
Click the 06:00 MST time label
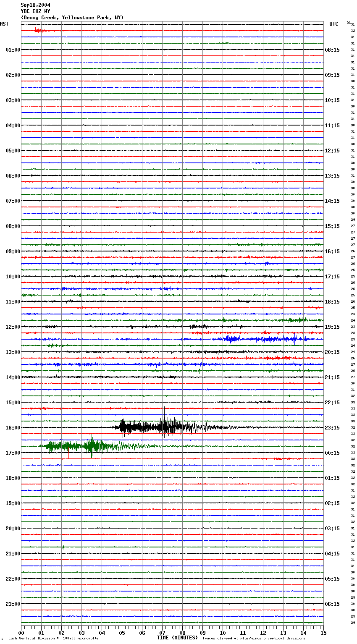13,176
